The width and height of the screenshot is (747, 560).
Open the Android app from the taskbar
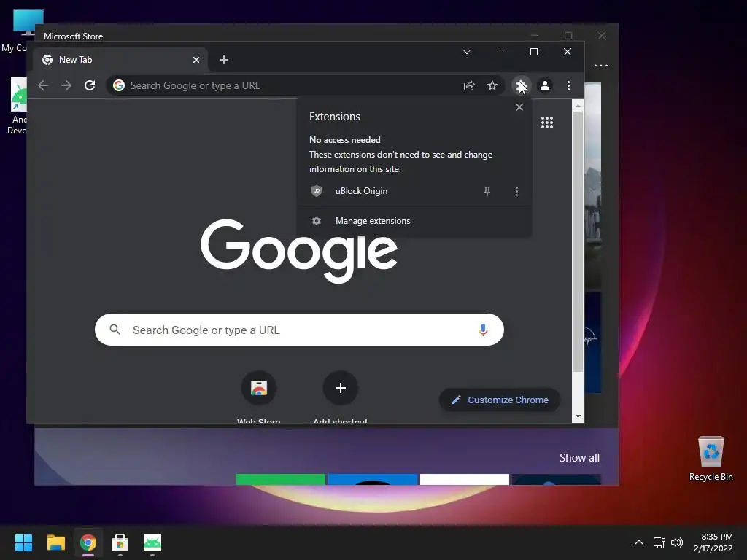[152, 542]
